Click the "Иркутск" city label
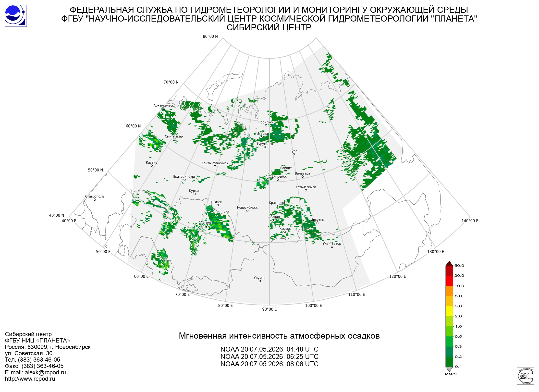Viewport: 539px width, 392px height. click(317, 220)
